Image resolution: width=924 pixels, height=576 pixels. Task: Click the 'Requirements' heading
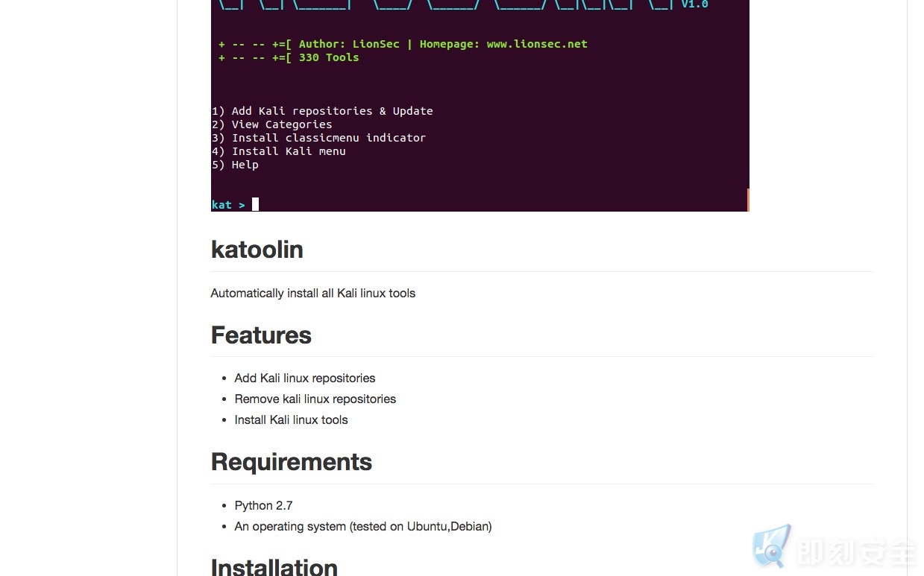(292, 462)
